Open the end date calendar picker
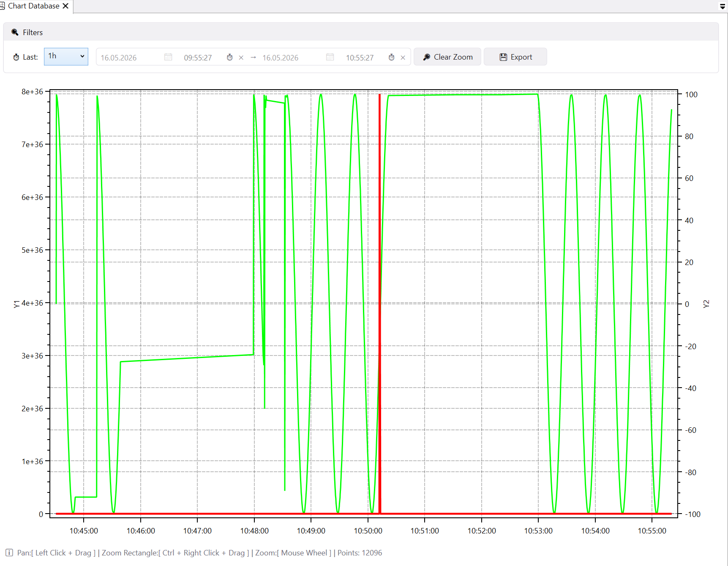Screen dimensions: 728x566 [x=330, y=57]
